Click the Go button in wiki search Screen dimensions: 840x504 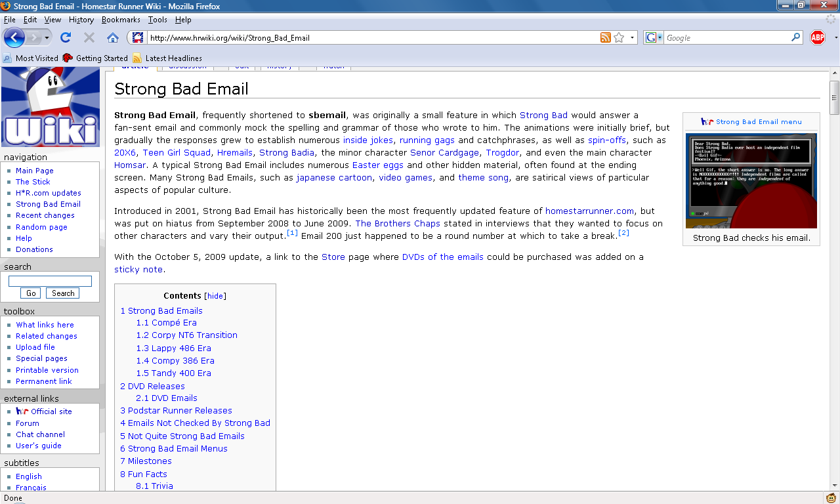[x=31, y=293]
